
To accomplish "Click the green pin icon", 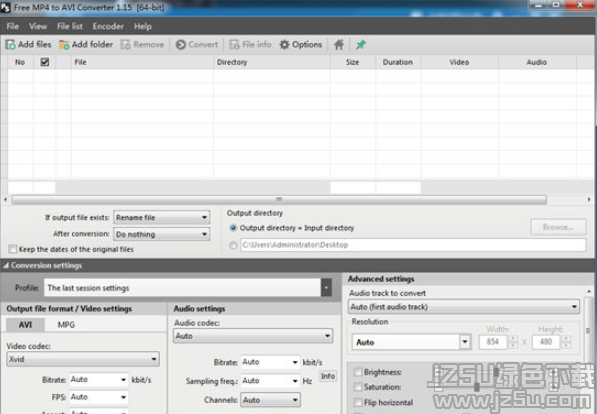I will [361, 45].
